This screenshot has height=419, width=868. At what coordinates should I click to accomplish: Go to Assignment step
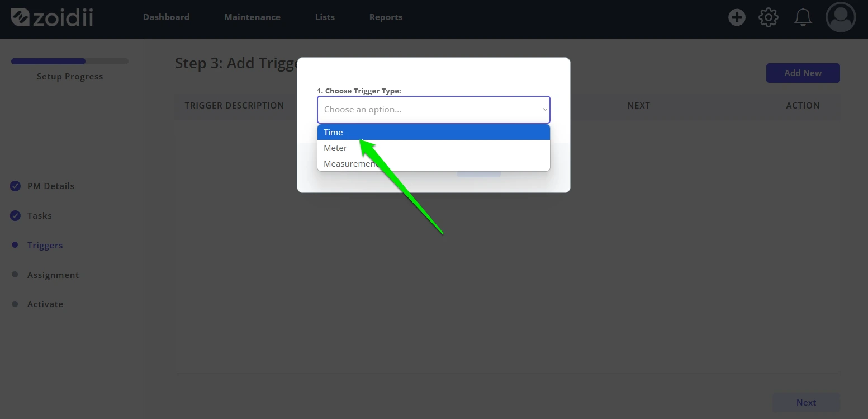pyautogui.click(x=53, y=275)
